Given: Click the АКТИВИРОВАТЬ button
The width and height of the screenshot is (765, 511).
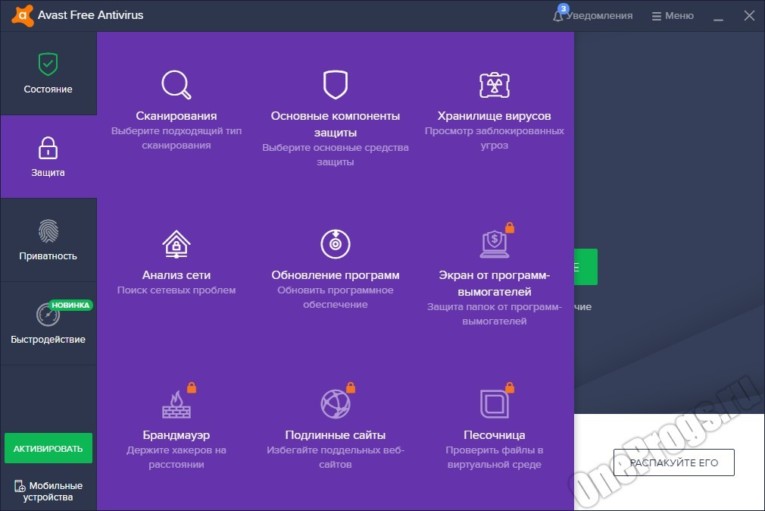Looking at the screenshot, I should point(48,449).
